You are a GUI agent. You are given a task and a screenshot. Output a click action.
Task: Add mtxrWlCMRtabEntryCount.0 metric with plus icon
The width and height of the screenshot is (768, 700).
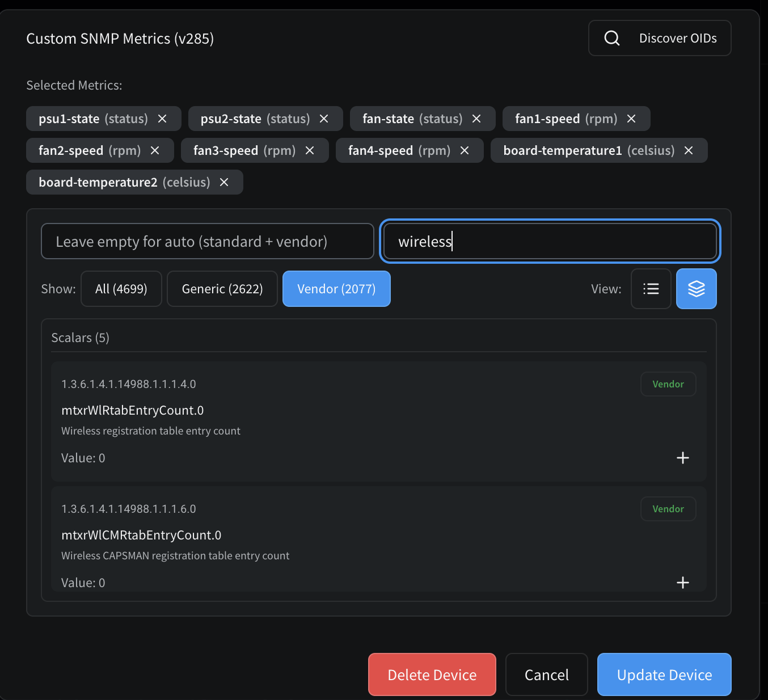click(x=683, y=583)
